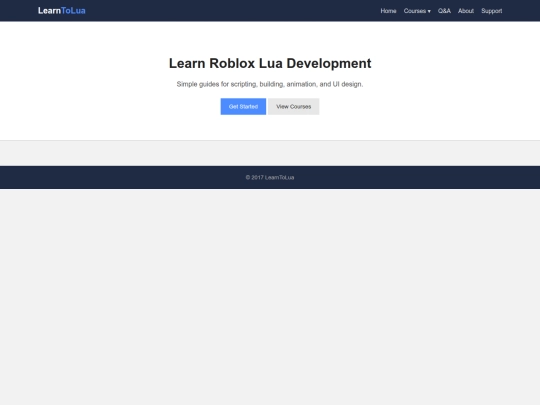
Task: Click the View Courses button
Action: click(293, 106)
